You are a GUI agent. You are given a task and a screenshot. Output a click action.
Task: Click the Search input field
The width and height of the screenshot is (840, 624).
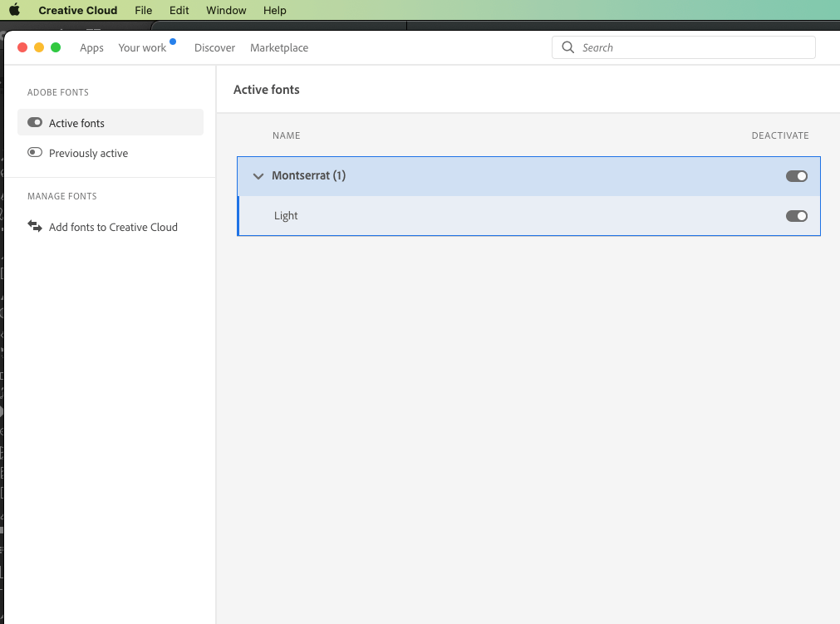(684, 47)
